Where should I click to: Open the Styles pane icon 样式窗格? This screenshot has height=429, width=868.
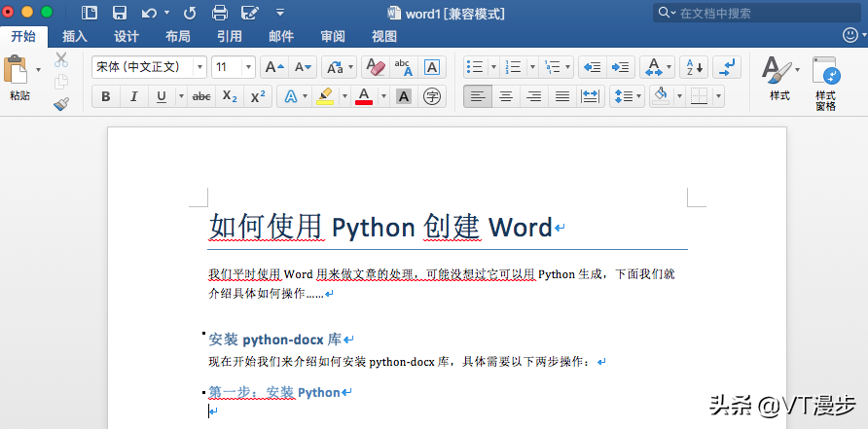[825, 84]
